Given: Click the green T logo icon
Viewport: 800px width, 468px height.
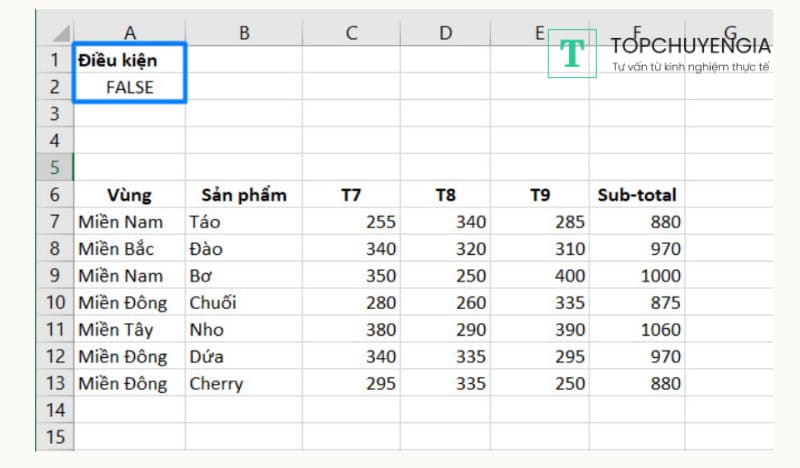Looking at the screenshot, I should pyautogui.click(x=572, y=54).
